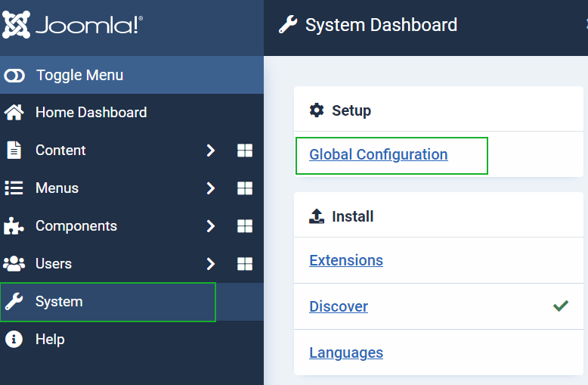This screenshot has width=588, height=385.
Task: Click the green checkmark next to Discover
Action: [561, 306]
